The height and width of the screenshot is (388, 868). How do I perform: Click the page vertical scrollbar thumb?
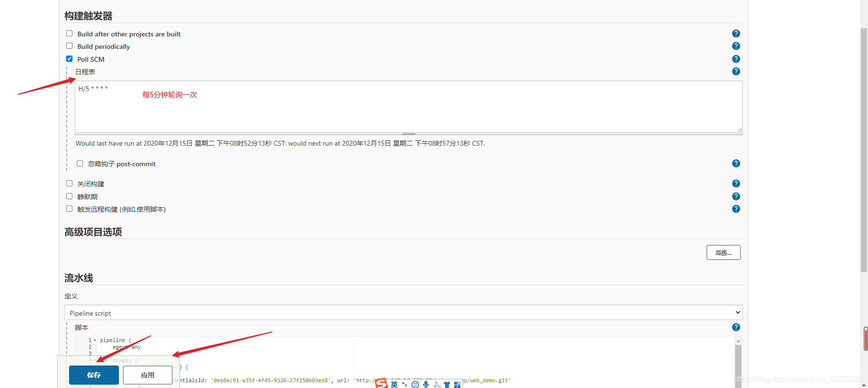pyautogui.click(x=864, y=149)
